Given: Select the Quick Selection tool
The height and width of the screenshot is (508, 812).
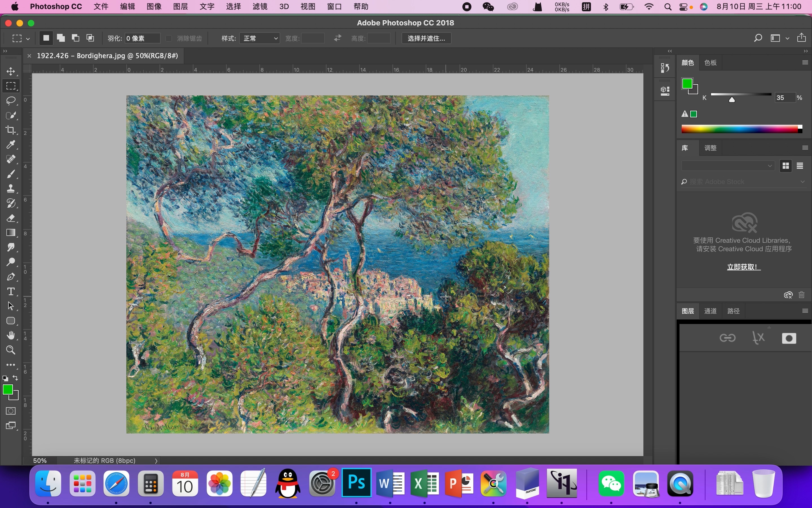Looking at the screenshot, I should click(11, 115).
